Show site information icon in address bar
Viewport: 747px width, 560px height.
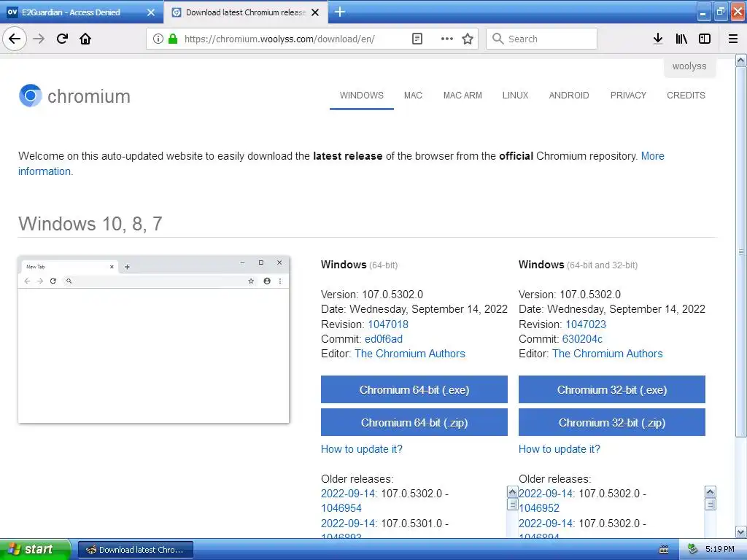point(158,39)
